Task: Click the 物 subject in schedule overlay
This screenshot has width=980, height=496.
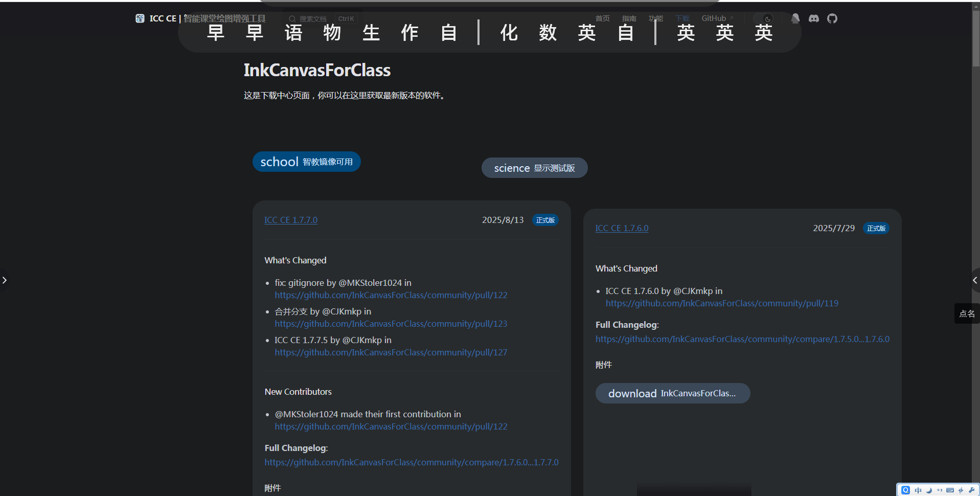Action: pos(332,33)
